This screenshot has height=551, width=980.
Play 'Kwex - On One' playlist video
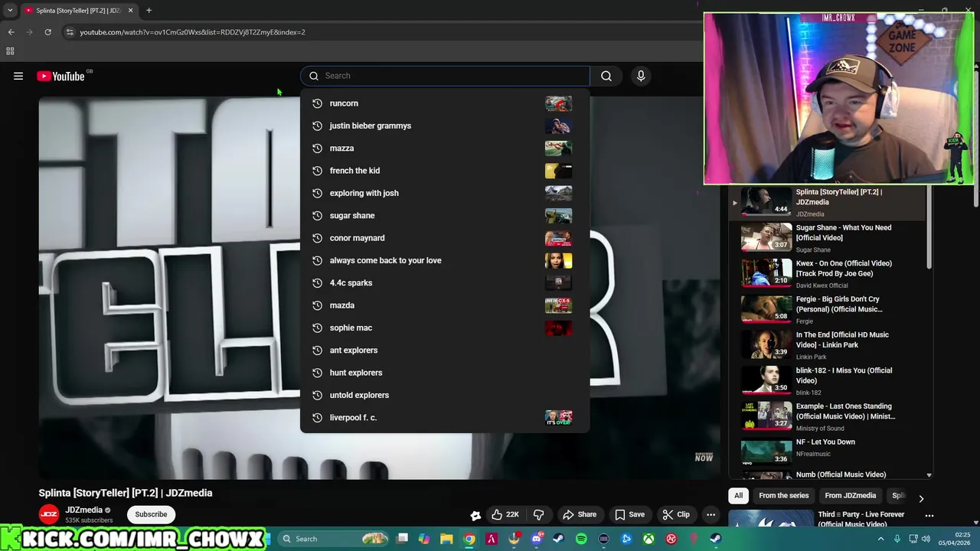click(x=827, y=273)
